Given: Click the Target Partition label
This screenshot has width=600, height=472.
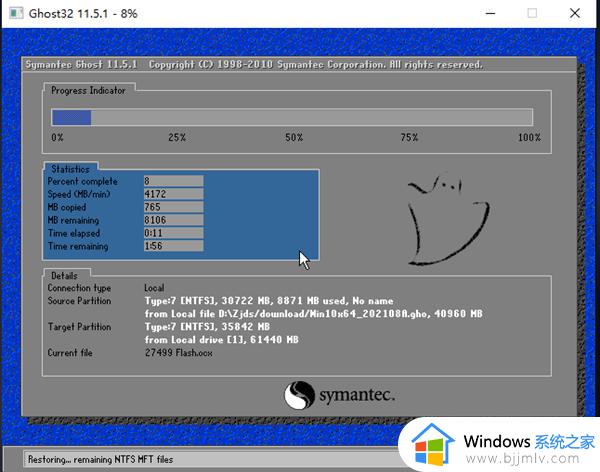Looking at the screenshot, I should coord(79,327).
